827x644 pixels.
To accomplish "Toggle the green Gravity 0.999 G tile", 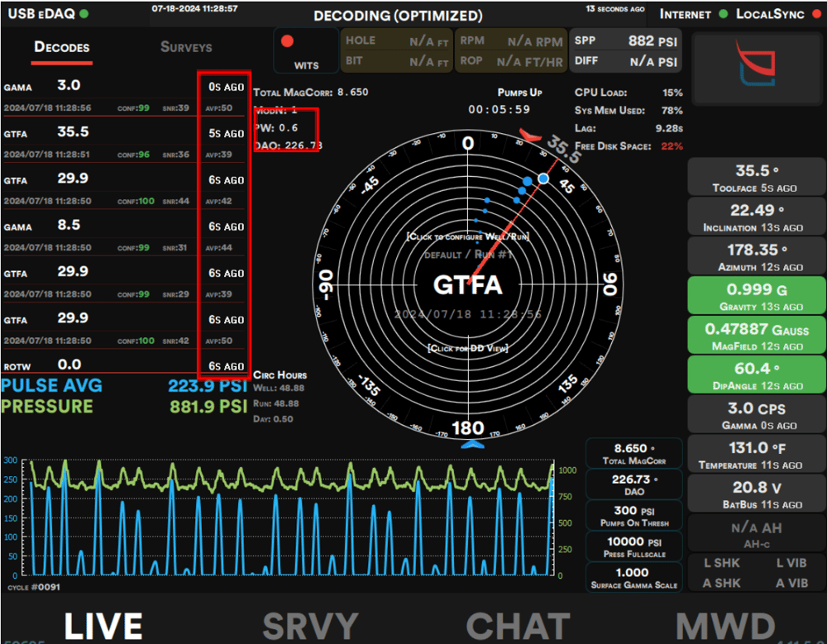I will (x=757, y=296).
